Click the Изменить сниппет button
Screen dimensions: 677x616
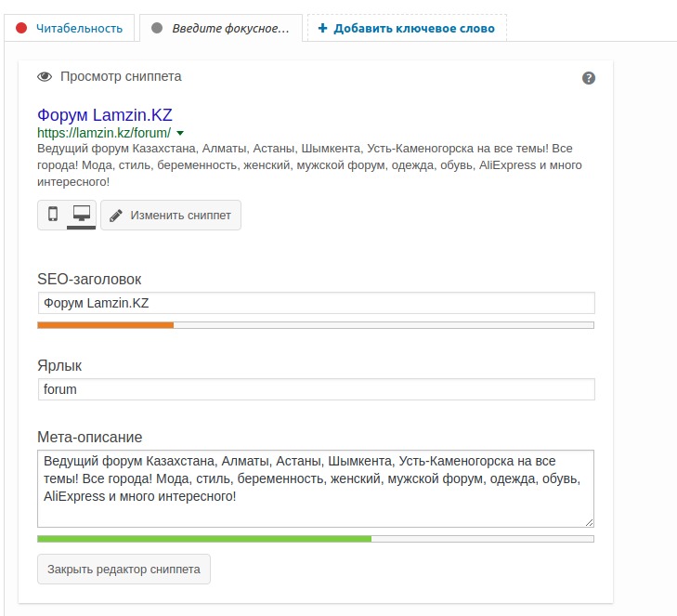171,216
